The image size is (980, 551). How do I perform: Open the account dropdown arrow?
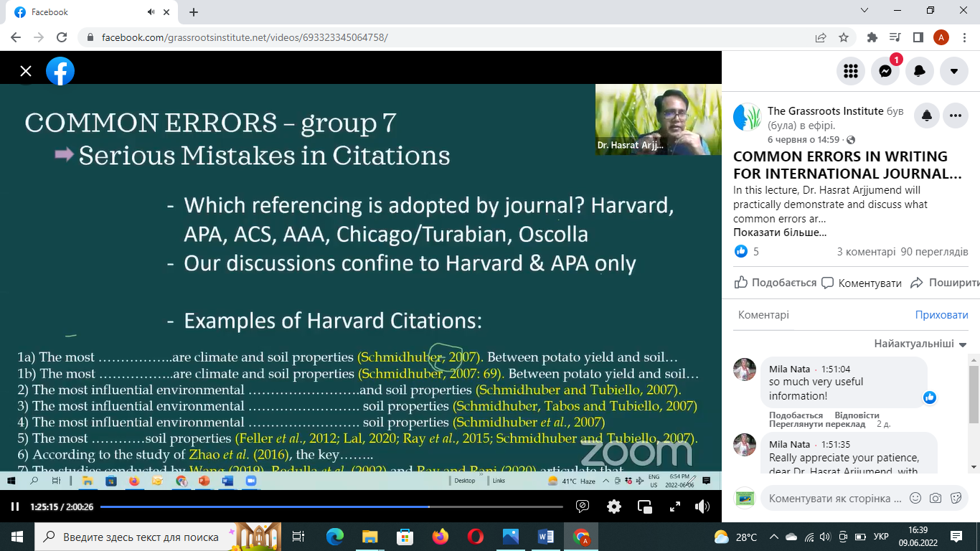coord(953,71)
